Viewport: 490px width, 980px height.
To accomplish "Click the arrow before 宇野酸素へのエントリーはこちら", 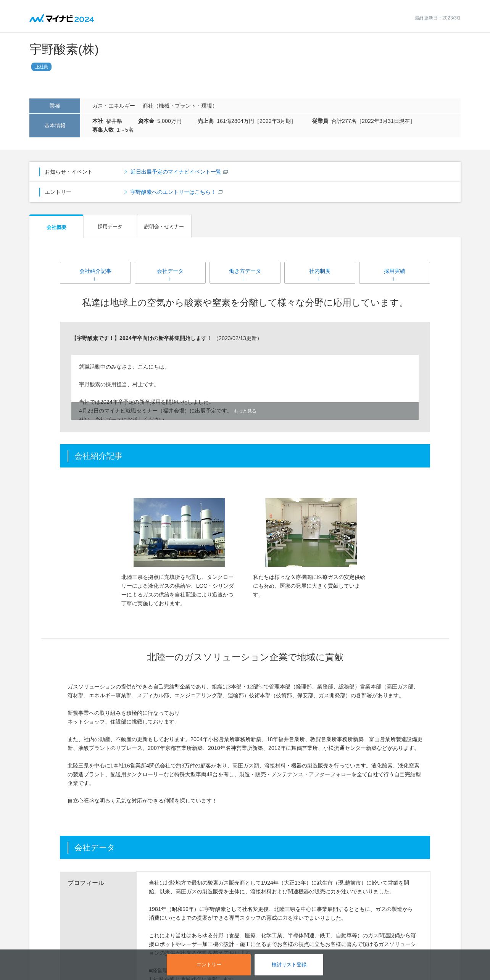I will [126, 192].
